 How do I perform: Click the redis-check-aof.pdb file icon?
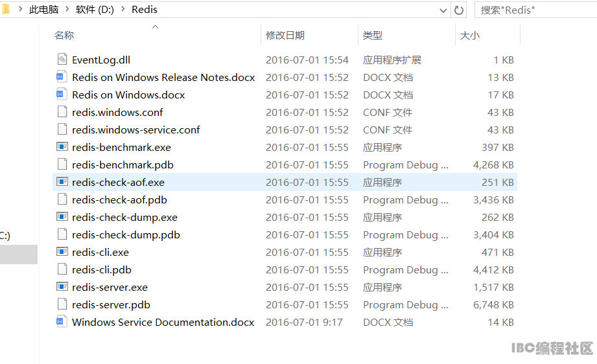[x=62, y=199]
